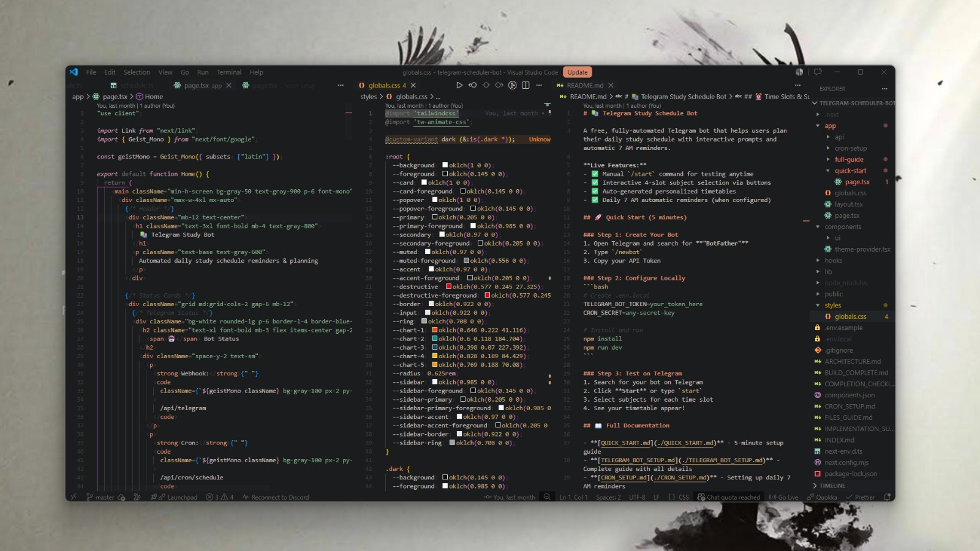Viewport: 980px width, 551px height.
Task: Click Reconnect to Discord in status bar
Action: [276, 497]
